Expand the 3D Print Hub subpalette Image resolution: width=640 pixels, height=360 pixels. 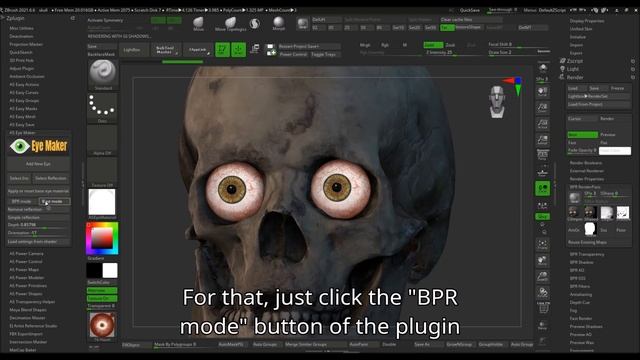[x=22, y=60]
